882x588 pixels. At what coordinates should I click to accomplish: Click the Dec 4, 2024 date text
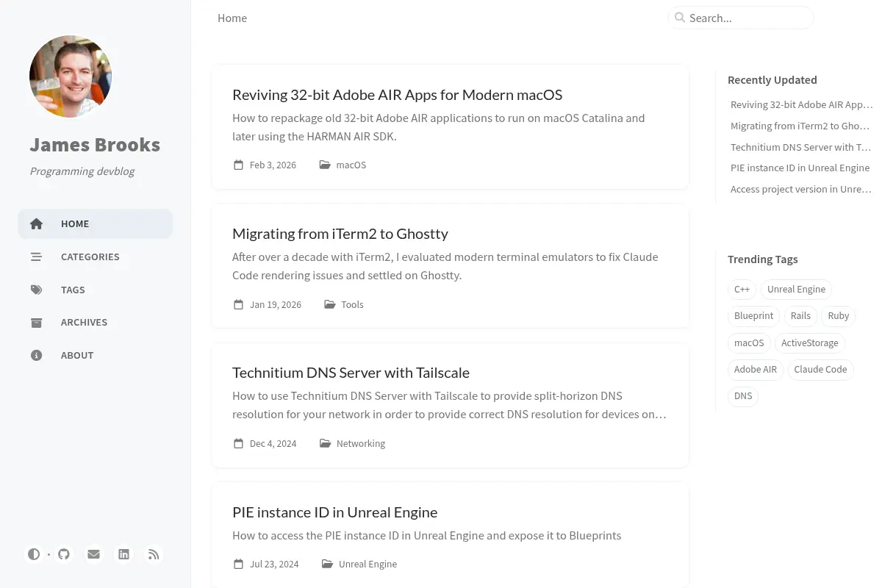coord(273,443)
